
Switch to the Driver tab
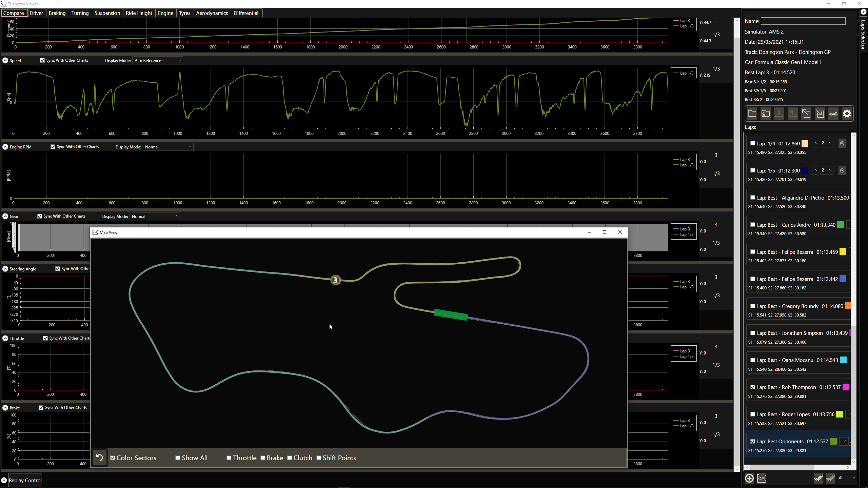[36, 13]
